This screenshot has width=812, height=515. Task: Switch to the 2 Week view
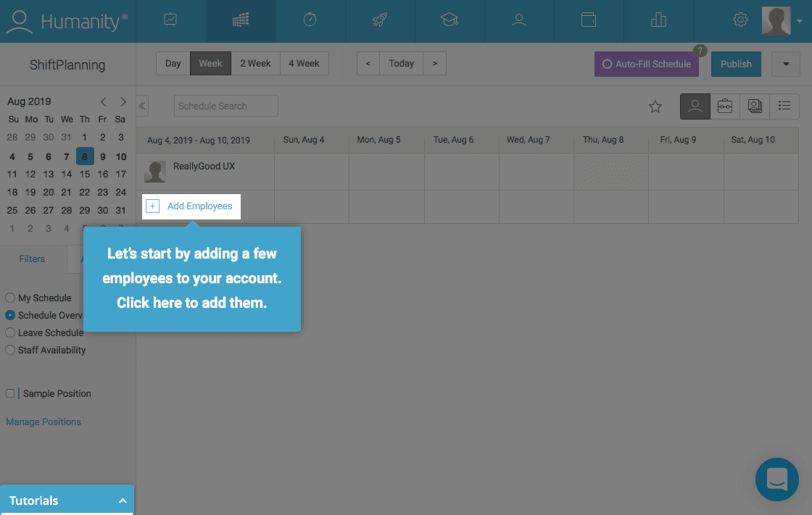255,64
